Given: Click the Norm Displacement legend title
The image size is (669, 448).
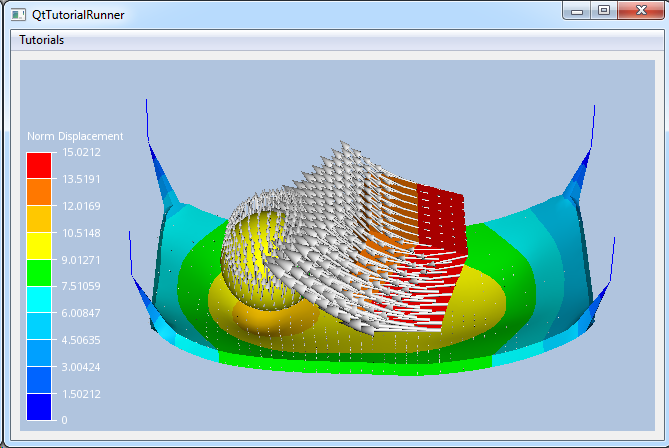Looking at the screenshot, I should [x=75, y=136].
